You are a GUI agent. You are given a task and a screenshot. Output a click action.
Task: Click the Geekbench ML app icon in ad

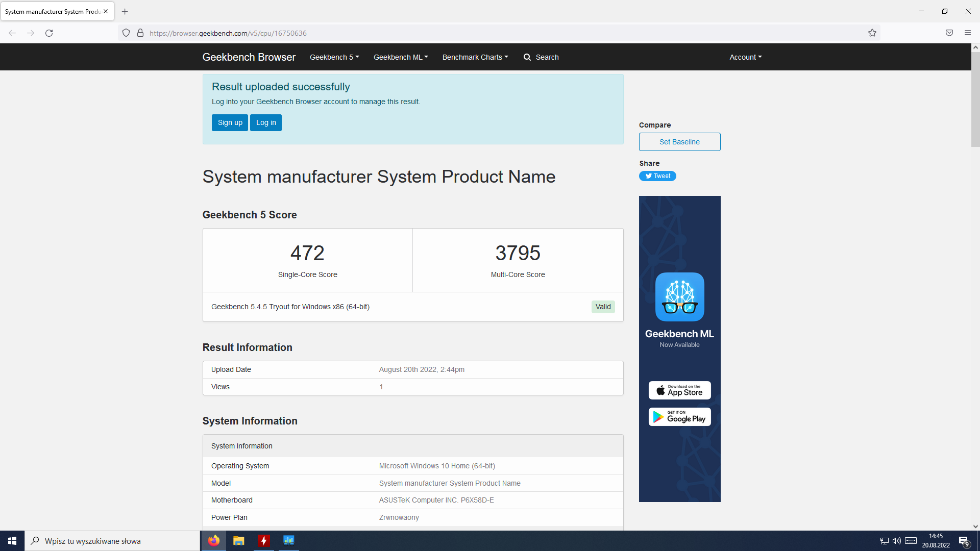679,297
